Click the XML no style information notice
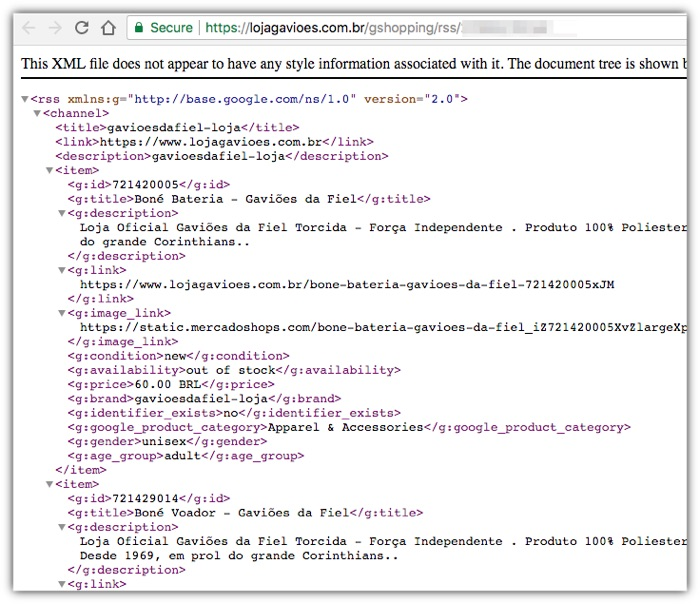This screenshot has width=700, height=604. (x=354, y=64)
